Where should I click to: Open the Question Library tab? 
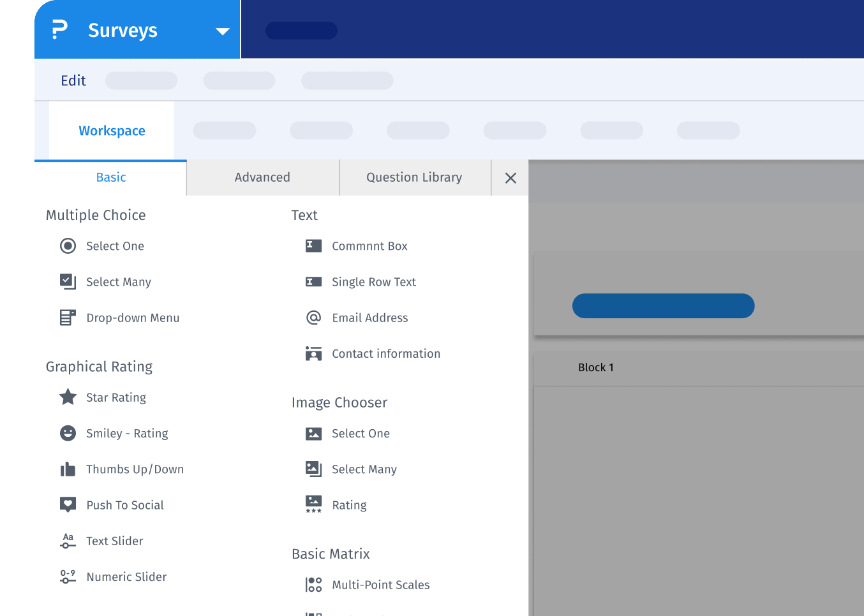point(414,177)
